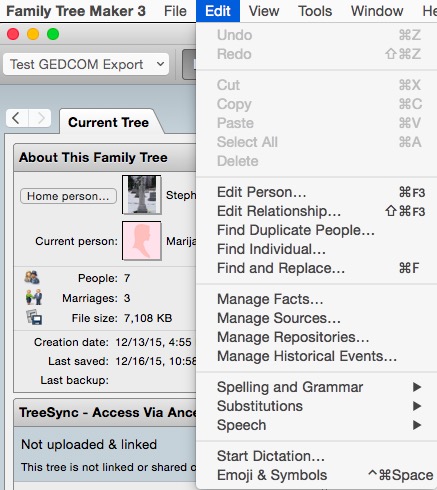The image size is (437, 490).
Task: Click the current person silhouette thumbnail
Action: click(142, 241)
